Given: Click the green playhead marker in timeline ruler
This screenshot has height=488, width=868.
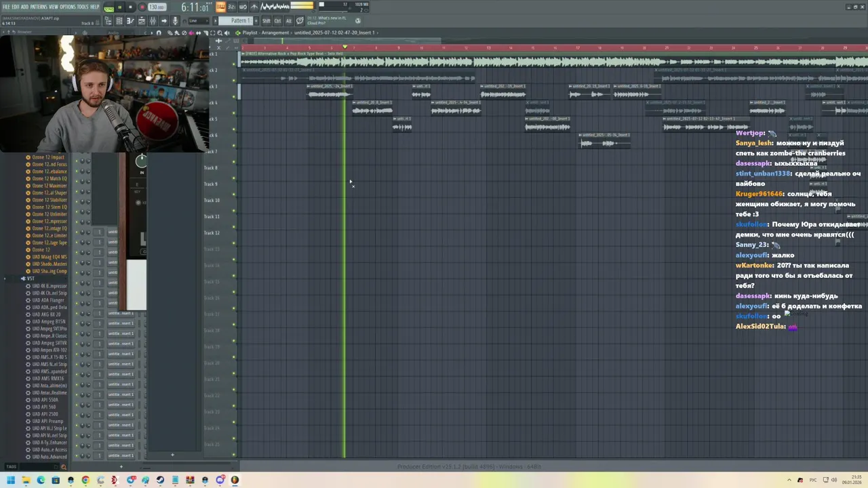Looking at the screenshot, I should click(345, 47).
